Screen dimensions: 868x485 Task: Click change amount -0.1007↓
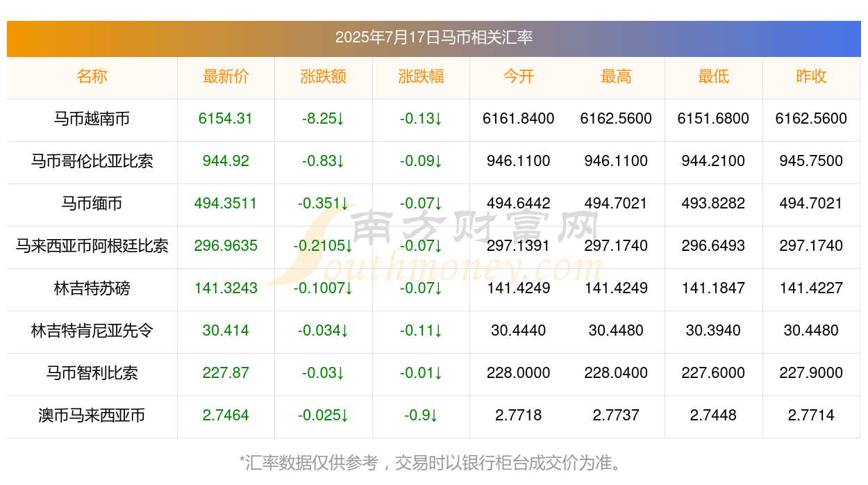tap(324, 288)
